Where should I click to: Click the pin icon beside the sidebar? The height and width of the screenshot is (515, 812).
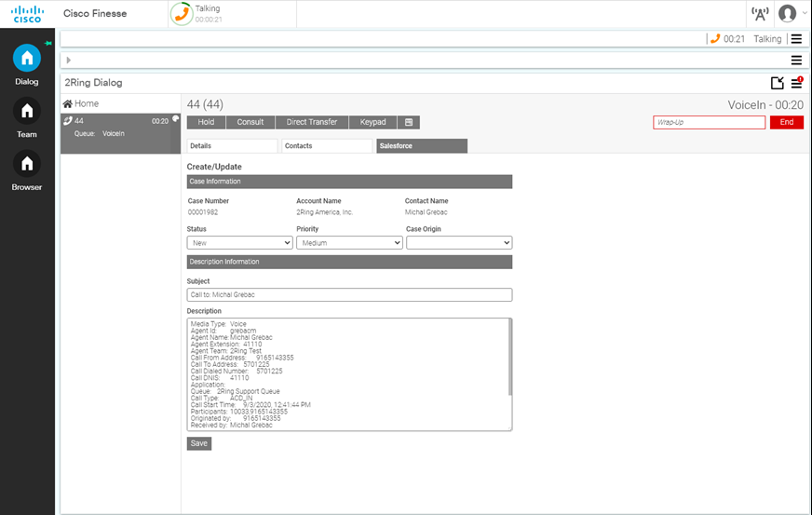(48, 43)
